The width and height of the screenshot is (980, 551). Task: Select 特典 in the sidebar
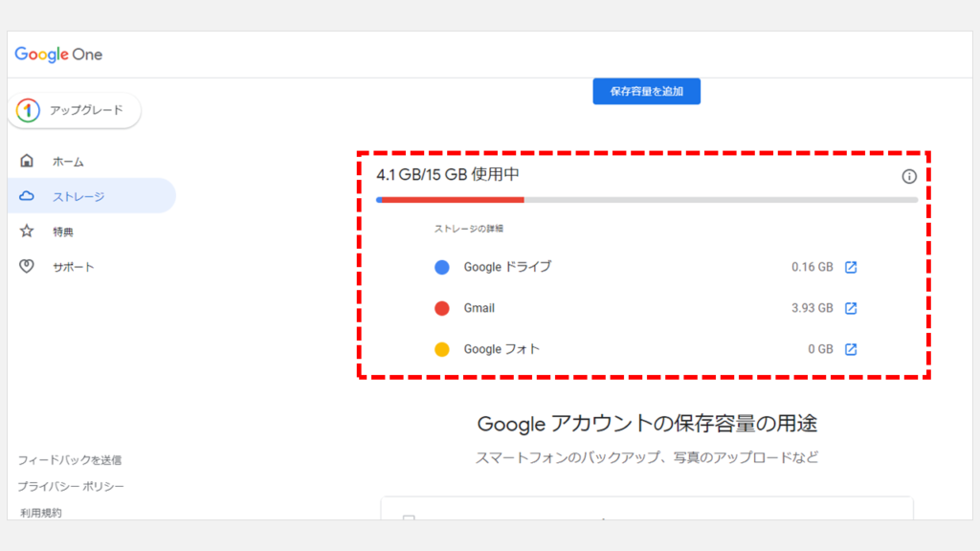pyautogui.click(x=91, y=231)
